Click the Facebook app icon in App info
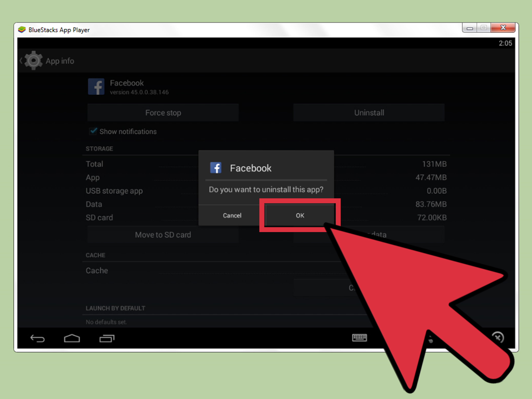The image size is (532, 399). pos(96,87)
